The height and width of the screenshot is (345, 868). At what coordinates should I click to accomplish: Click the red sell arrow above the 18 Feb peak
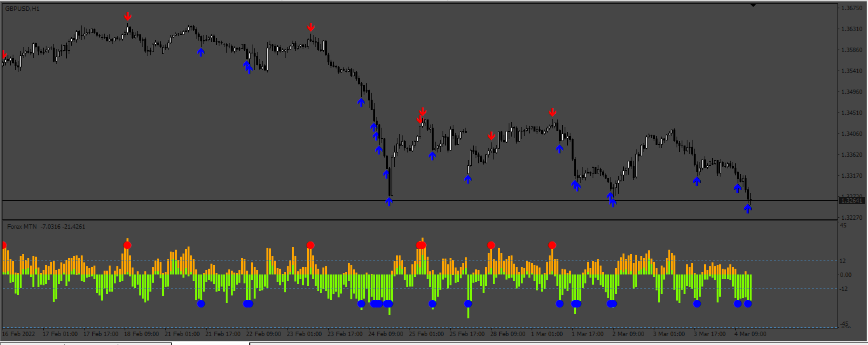pos(128,17)
